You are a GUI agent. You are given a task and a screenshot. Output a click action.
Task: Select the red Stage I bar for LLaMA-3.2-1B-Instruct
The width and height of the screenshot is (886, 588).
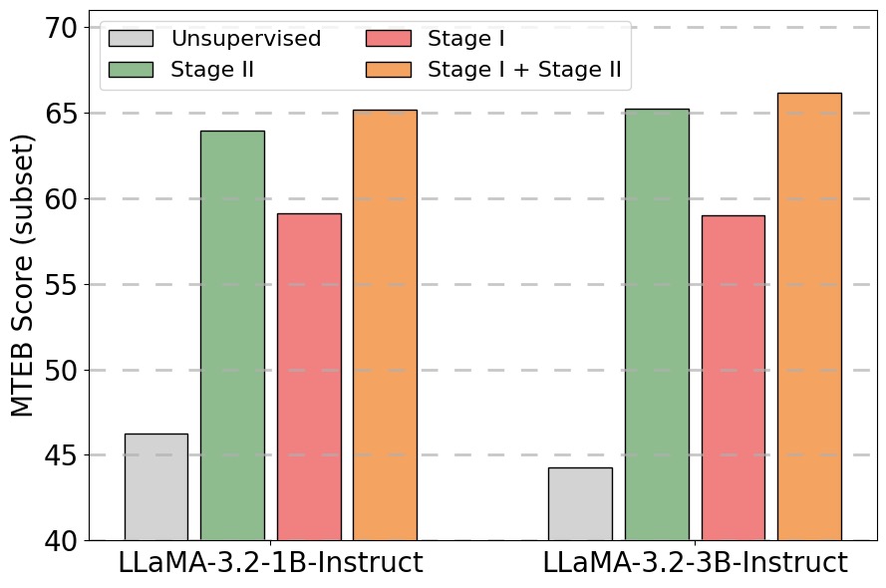pos(309,377)
